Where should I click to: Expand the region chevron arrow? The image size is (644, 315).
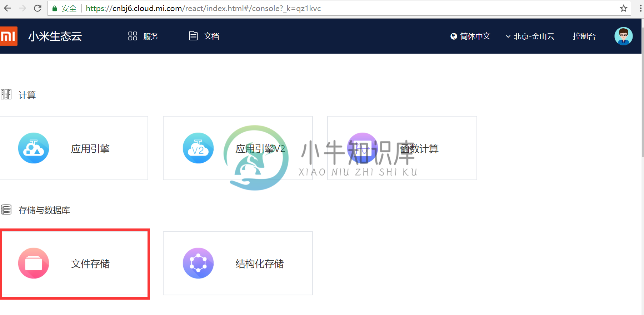click(508, 36)
